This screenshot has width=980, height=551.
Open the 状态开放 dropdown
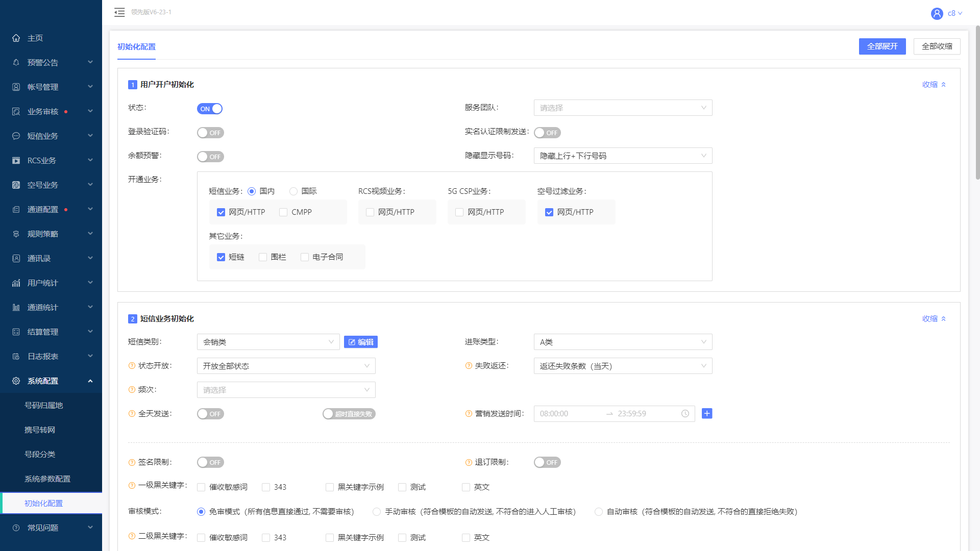286,366
